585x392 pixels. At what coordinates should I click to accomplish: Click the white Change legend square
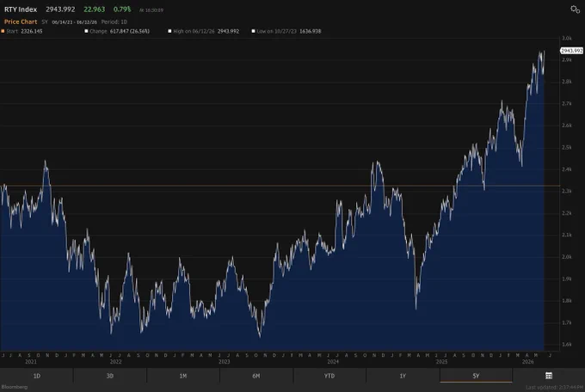[86, 31]
